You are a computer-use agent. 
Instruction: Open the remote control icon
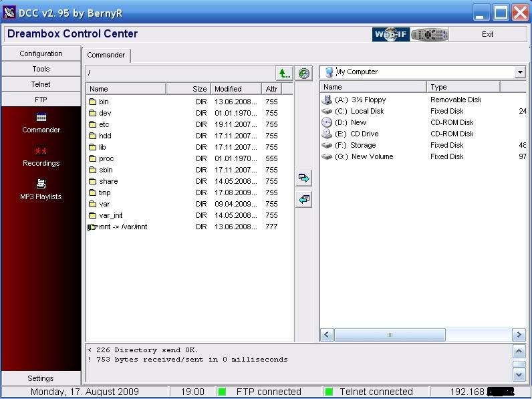[x=430, y=34]
